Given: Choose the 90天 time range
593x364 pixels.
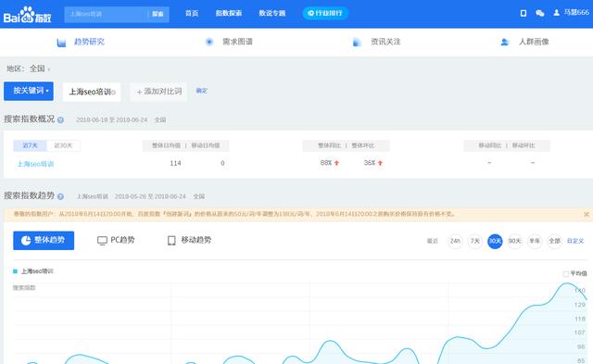Looking at the screenshot, I should 515,241.
